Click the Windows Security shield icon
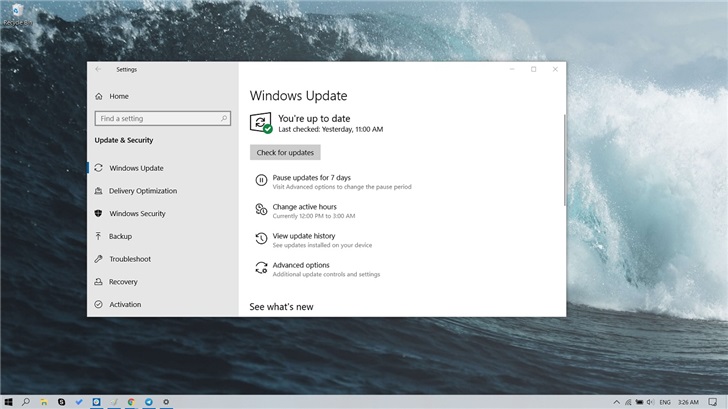 [99, 214]
